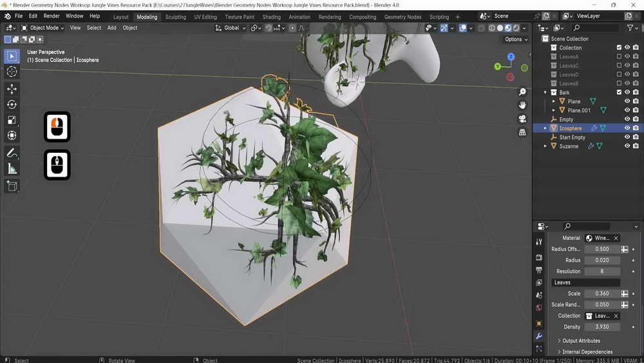The image size is (644, 363).
Task: Activate the Scale tool
Action: click(12, 120)
